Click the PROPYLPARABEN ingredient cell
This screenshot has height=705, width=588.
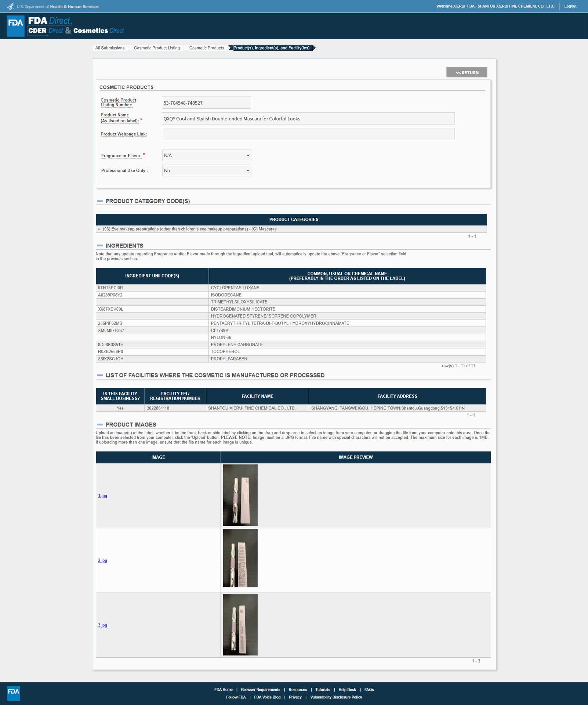tap(347, 359)
